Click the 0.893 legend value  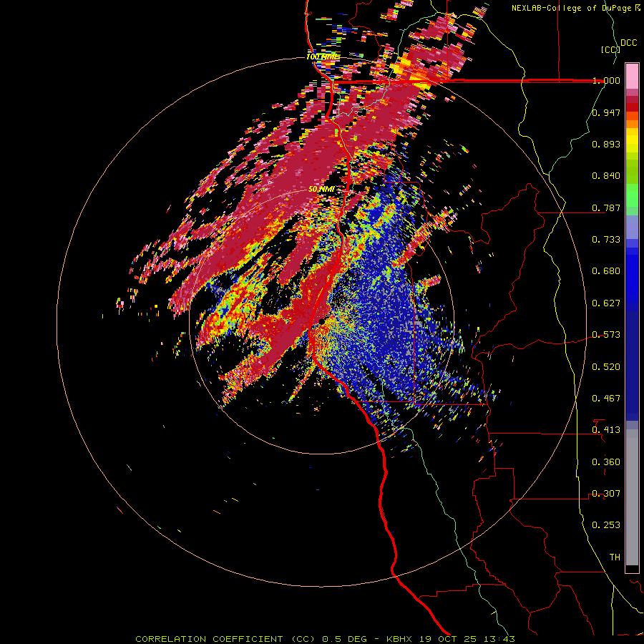[606, 144]
